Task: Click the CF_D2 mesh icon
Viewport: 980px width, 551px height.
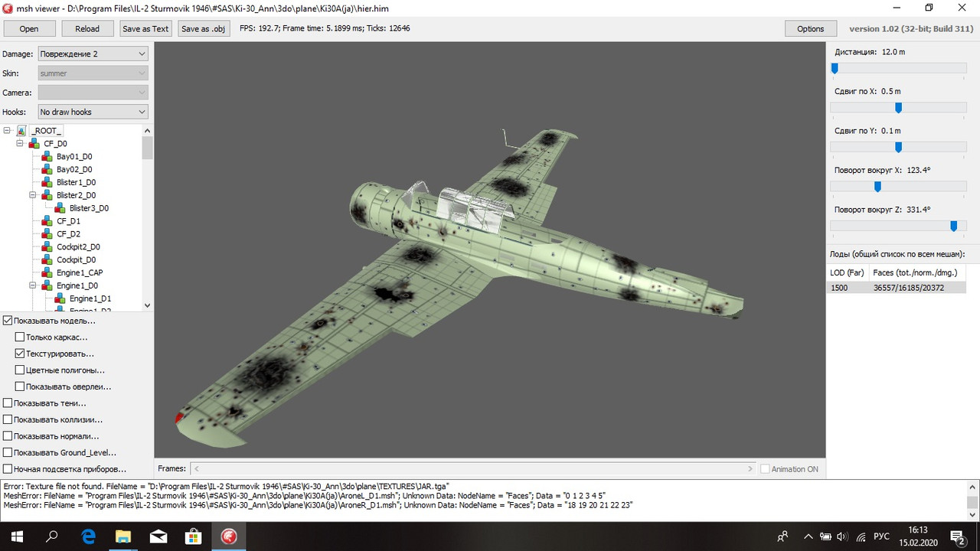Action: (47, 234)
